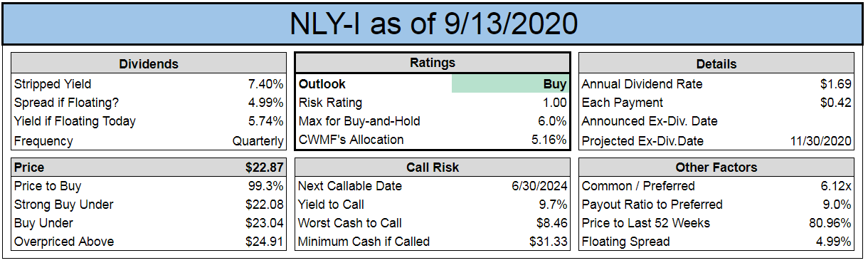Click the Dividends section header
The width and height of the screenshot is (868, 263).
[x=149, y=63]
